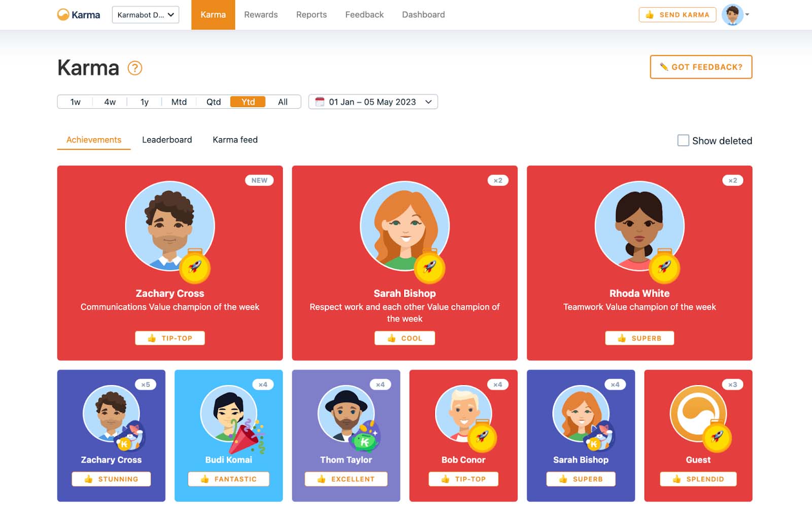Open the Karmabot workspace dropdown
Viewport: 812px width, 525px height.
145,15
